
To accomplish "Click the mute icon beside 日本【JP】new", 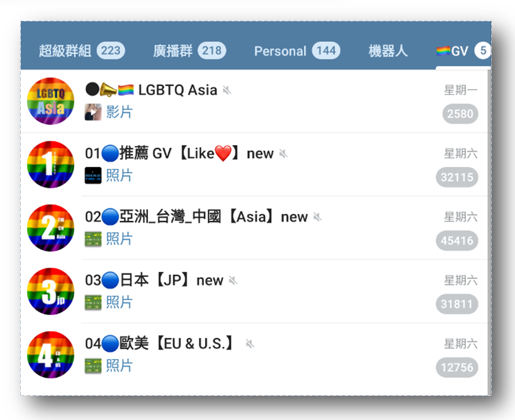I will tap(233, 280).
